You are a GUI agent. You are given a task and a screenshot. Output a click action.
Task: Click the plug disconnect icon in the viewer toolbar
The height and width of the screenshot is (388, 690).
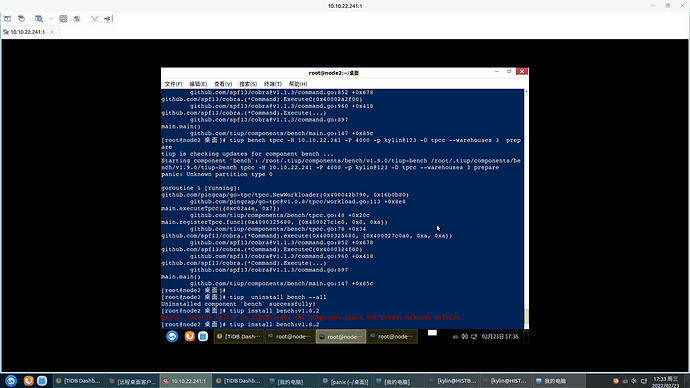click(108, 18)
